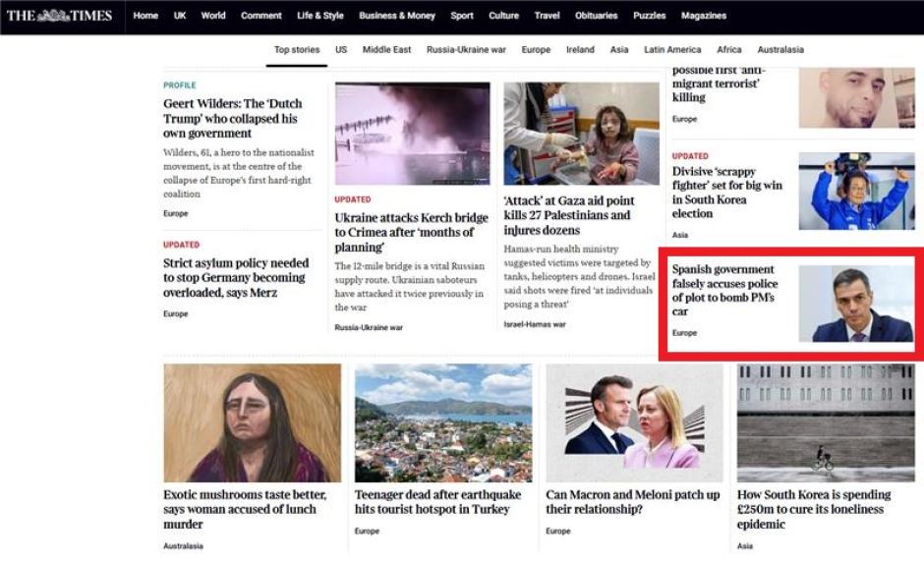This screenshot has height=561, width=924.
Task: Open Teenager dead after earthquake headline
Action: (437, 502)
